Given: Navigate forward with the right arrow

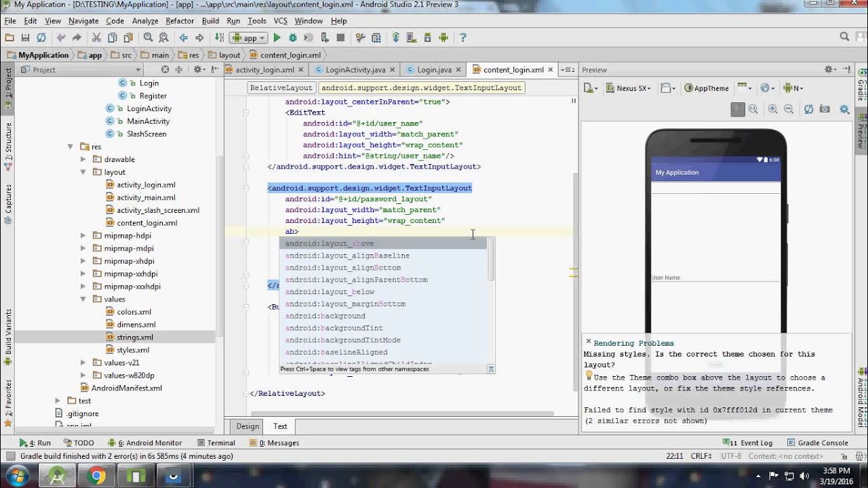Looking at the screenshot, I should (x=199, y=38).
